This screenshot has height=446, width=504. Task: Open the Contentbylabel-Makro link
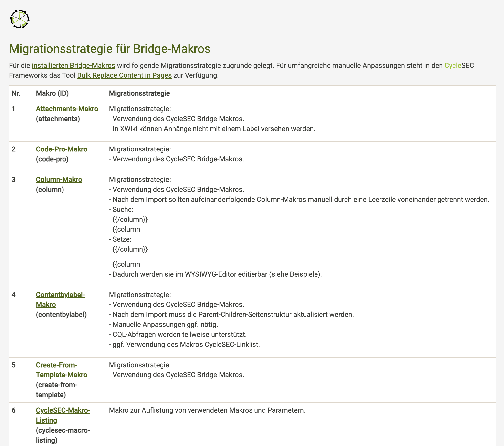pos(60,295)
